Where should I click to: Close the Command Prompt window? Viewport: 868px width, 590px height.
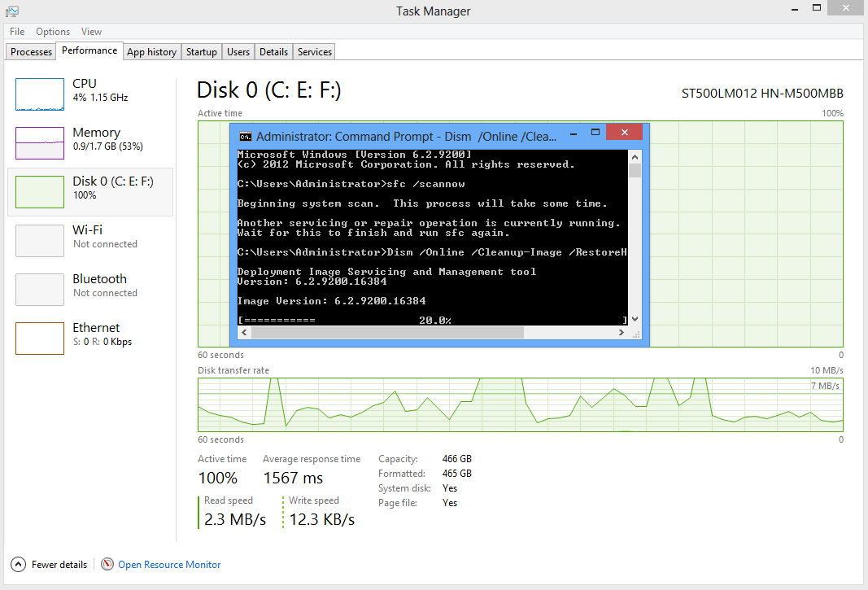[x=625, y=132]
